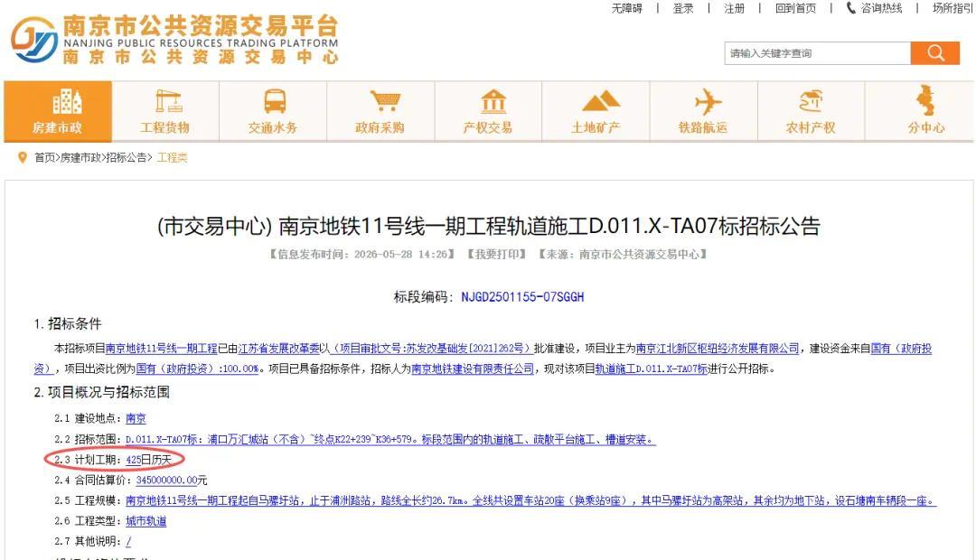Click 城市轨道 project type value
Screen dimensions: 976x560
coord(145,521)
